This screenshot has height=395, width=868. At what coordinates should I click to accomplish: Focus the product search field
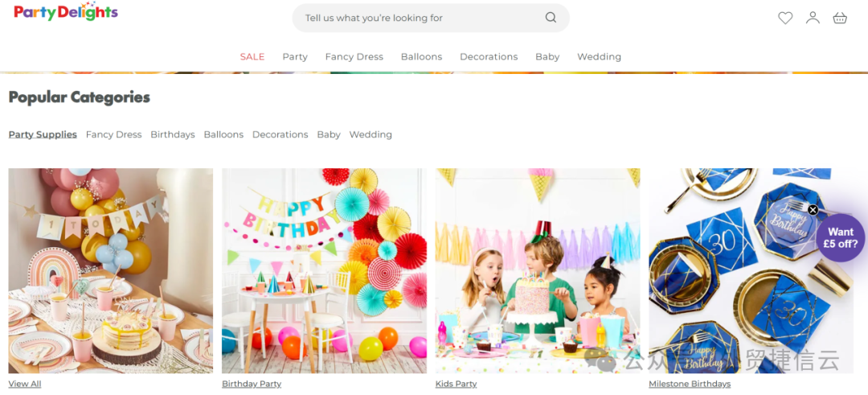[x=431, y=18]
